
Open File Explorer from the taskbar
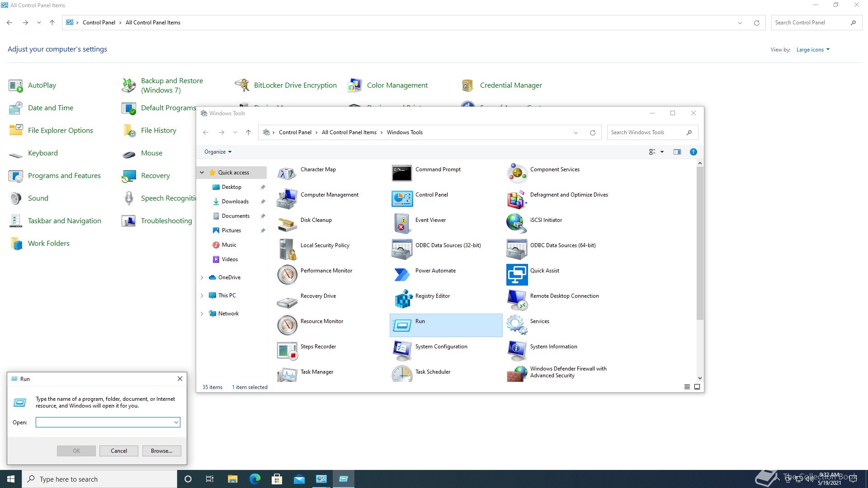point(233,479)
